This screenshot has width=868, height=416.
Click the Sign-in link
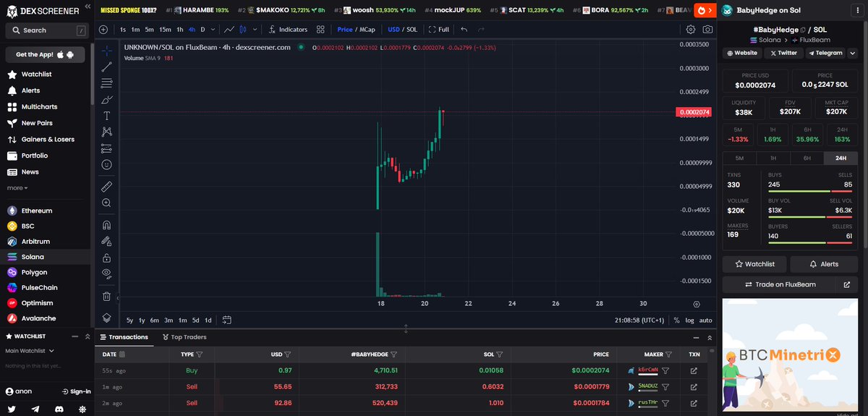76,391
